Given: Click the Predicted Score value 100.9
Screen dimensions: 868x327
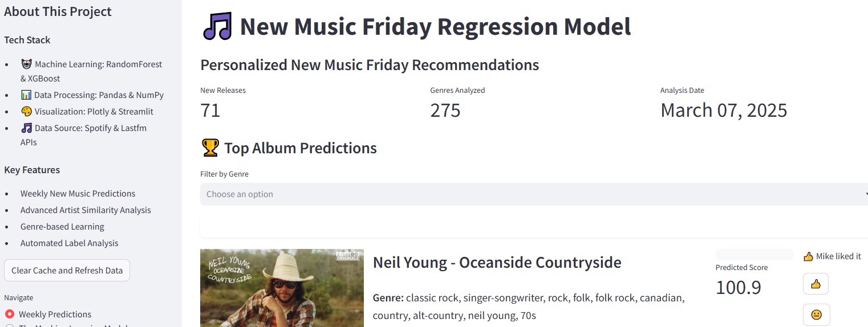Looking at the screenshot, I should (x=738, y=287).
